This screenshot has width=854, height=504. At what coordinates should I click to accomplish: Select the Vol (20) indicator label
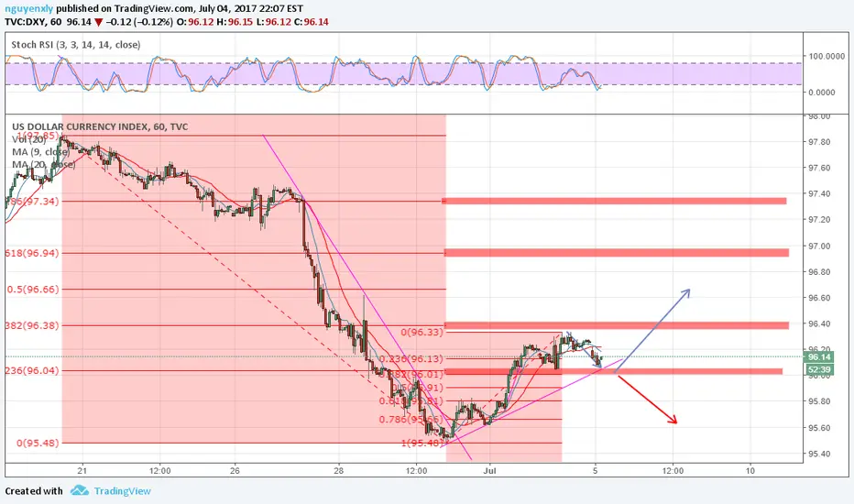tap(29, 139)
